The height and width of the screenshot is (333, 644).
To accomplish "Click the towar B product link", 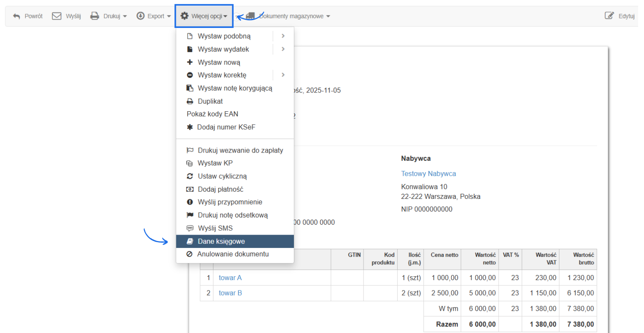I will coord(230,293).
